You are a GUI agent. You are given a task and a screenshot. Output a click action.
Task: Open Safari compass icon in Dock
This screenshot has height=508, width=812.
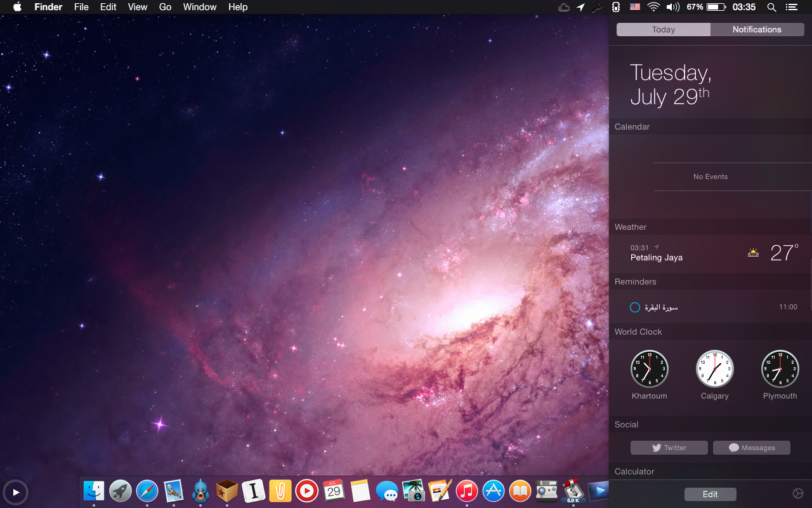pyautogui.click(x=147, y=491)
